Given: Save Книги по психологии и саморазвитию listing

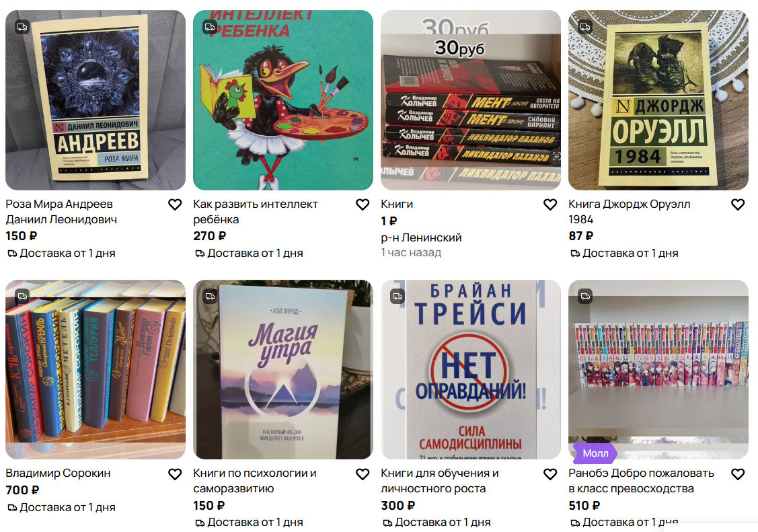Looking at the screenshot, I should click(363, 475).
